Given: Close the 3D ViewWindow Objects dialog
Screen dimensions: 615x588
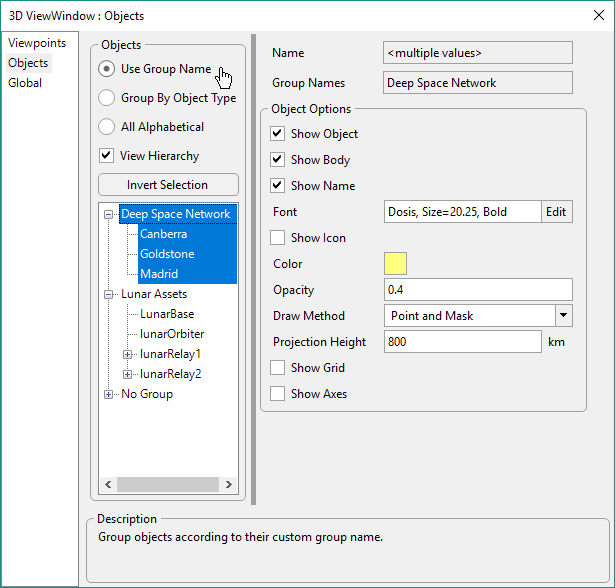Looking at the screenshot, I should (599, 15).
